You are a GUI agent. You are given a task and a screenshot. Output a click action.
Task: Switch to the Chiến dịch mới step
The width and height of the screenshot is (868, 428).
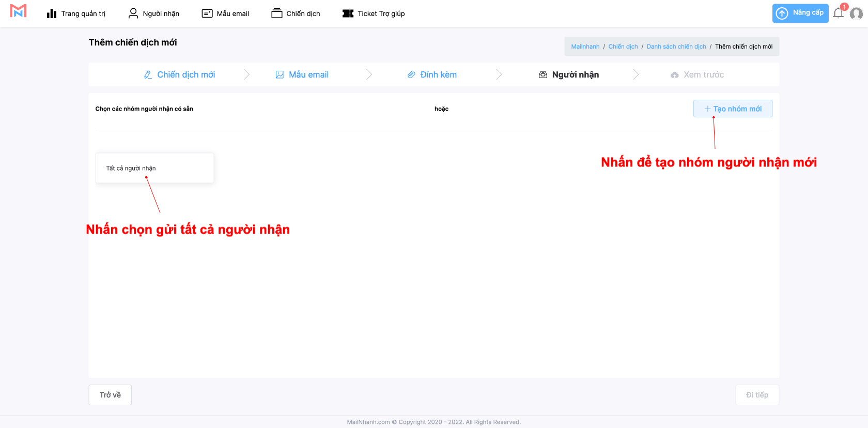click(179, 74)
